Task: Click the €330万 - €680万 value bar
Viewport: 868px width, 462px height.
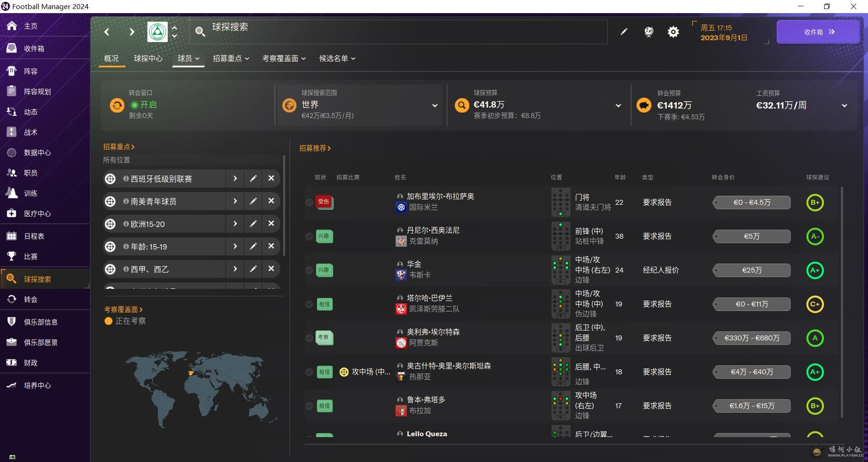Action: pyautogui.click(x=752, y=338)
